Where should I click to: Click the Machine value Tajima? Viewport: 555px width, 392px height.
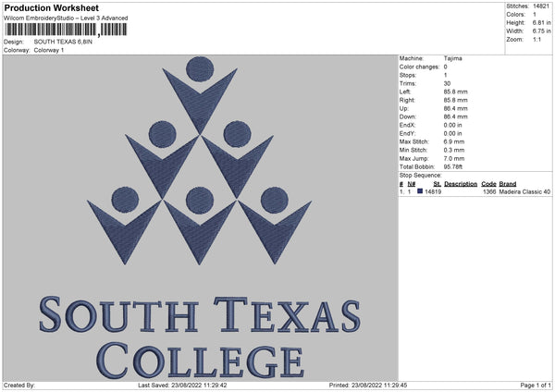point(452,58)
